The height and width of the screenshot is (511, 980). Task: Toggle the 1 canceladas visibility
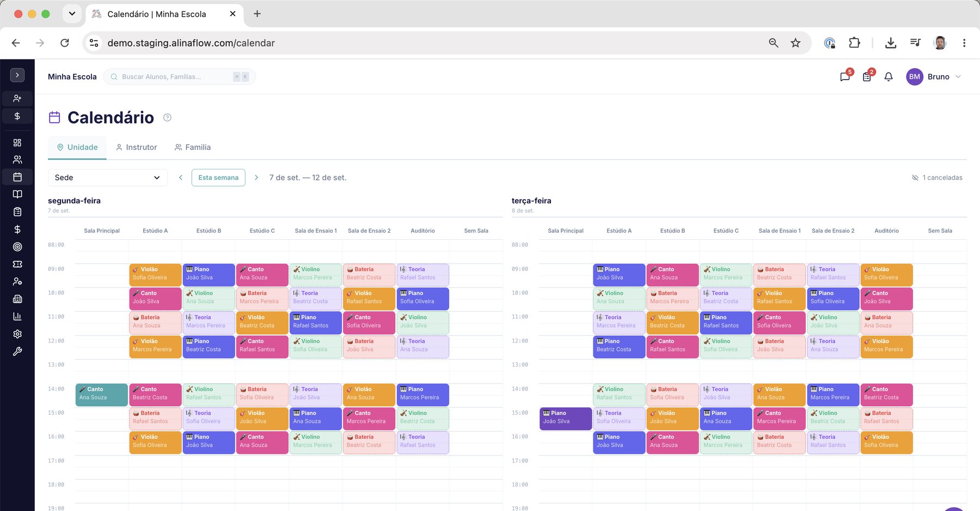coord(937,178)
